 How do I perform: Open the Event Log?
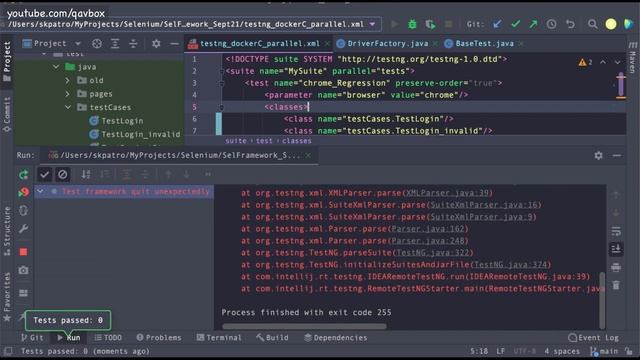[593, 338]
